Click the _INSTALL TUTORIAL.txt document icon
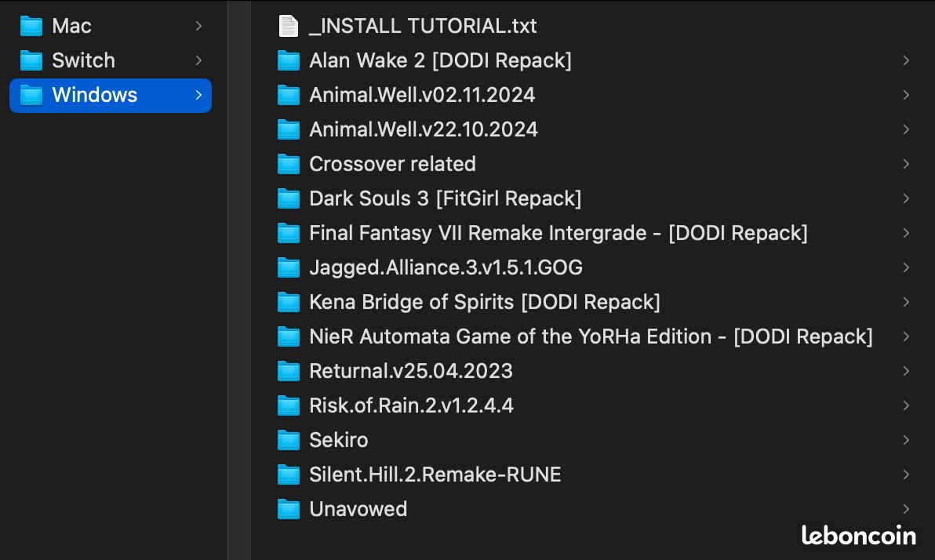Image resolution: width=935 pixels, height=560 pixels. [x=289, y=26]
